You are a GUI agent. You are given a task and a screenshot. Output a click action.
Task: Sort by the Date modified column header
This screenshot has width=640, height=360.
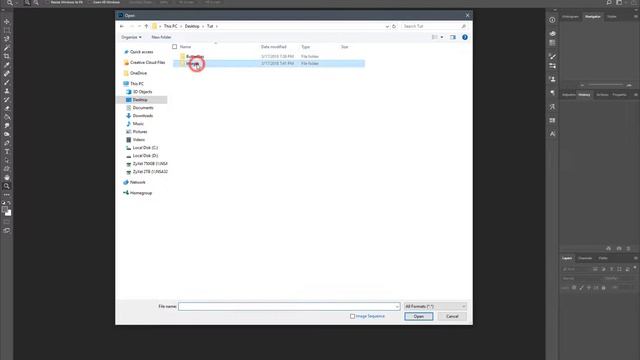(273, 47)
